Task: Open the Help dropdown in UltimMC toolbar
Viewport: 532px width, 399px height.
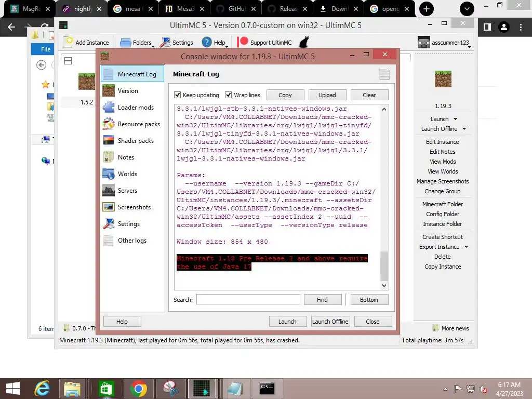Action: (x=215, y=43)
